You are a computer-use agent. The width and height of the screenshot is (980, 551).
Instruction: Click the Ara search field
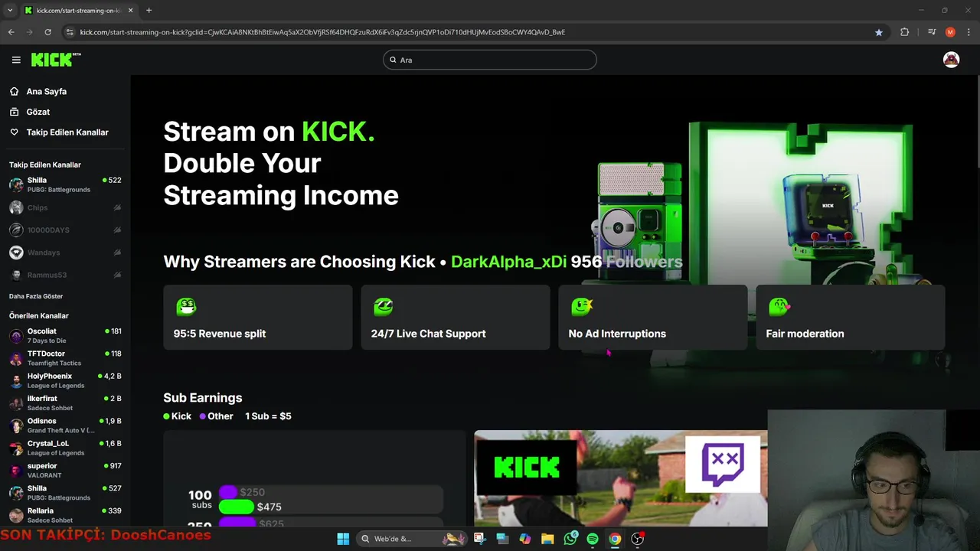pos(490,60)
